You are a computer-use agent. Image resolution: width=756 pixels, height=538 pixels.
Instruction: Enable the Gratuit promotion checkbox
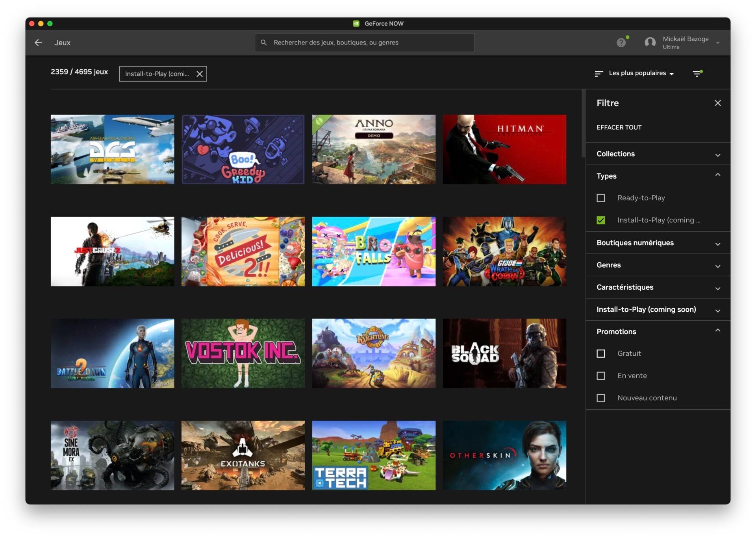pos(601,354)
